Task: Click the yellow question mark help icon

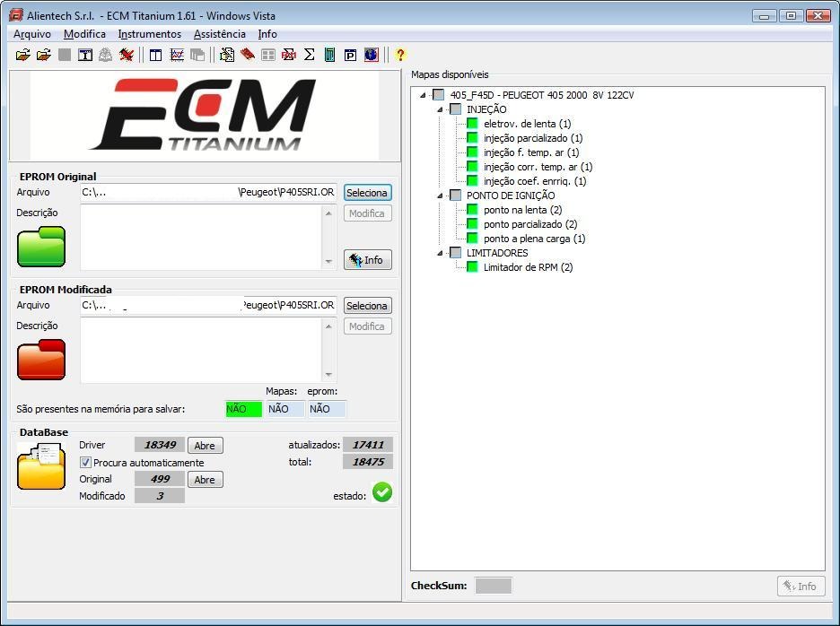Action: [x=400, y=55]
